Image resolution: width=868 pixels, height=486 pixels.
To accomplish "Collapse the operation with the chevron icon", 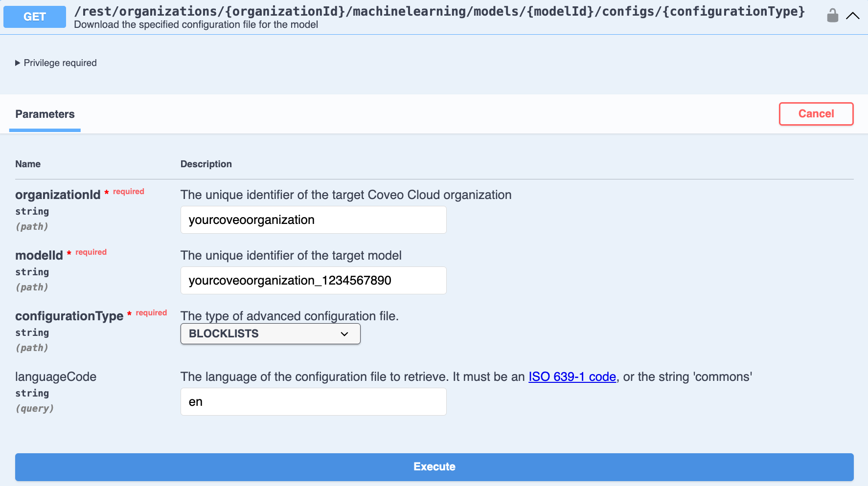I will (x=853, y=15).
